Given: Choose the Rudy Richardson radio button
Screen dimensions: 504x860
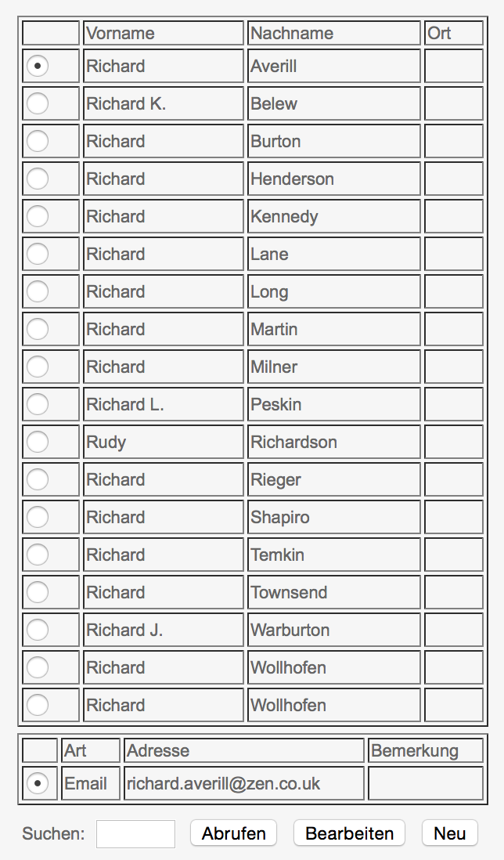Looking at the screenshot, I should point(38,442).
